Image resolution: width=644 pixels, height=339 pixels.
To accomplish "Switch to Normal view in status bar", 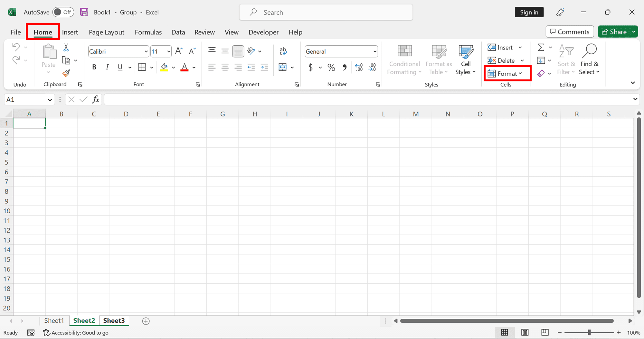I will pos(505,332).
